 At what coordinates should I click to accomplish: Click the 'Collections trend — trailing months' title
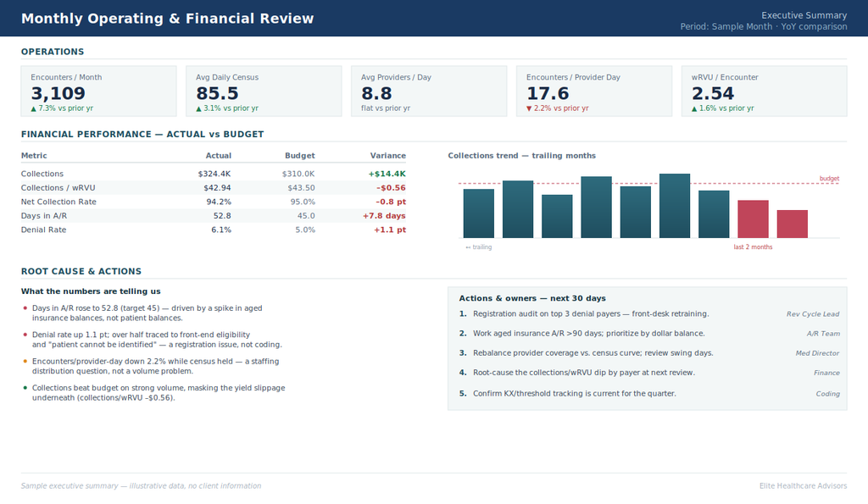click(x=522, y=156)
